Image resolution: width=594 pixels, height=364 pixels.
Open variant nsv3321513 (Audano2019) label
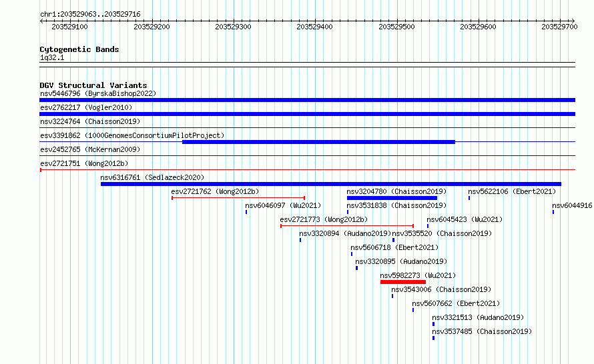pos(478,317)
